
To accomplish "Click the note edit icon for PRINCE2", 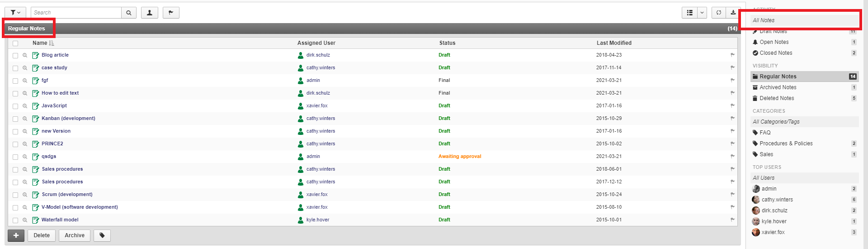I will (x=36, y=144).
